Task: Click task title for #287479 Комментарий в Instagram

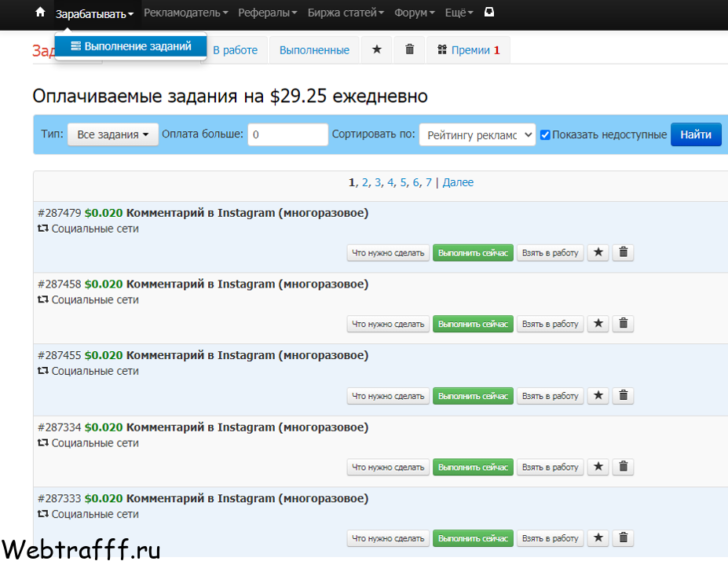Action: pyautogui.click(x=247, y=213)
